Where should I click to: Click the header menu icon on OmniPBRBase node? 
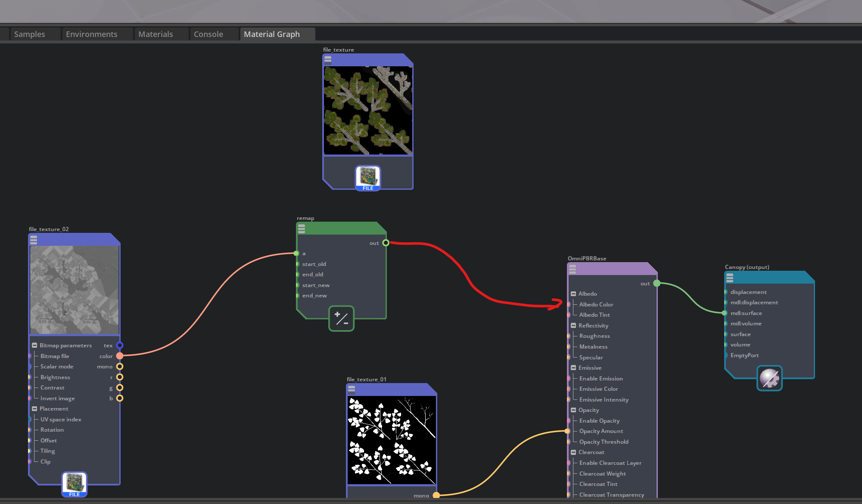(x=573, y=269)
